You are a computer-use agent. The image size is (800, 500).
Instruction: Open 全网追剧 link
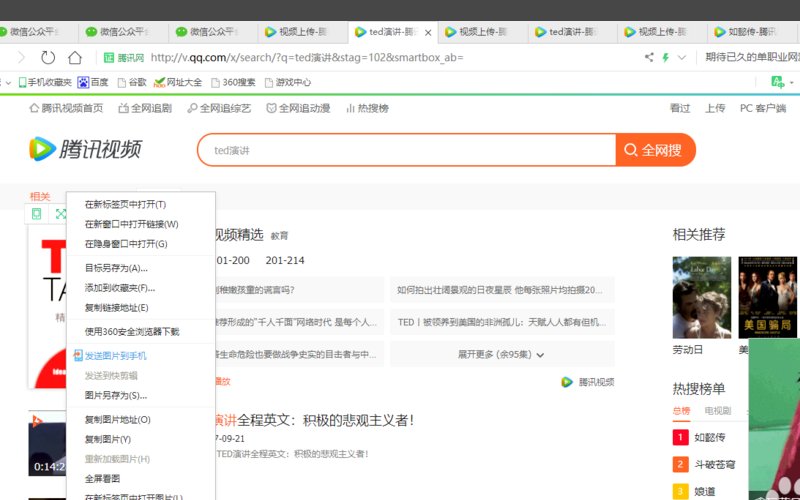pos(145,108)
